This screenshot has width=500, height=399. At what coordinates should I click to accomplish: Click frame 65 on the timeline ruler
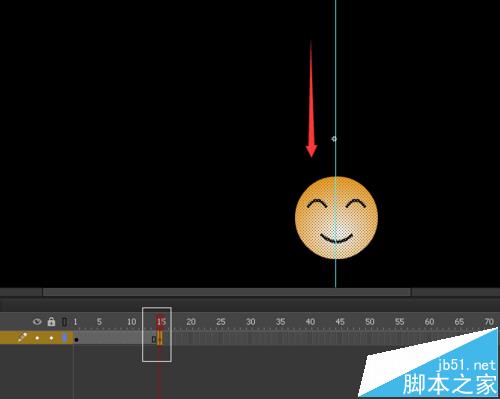(459, 322)
